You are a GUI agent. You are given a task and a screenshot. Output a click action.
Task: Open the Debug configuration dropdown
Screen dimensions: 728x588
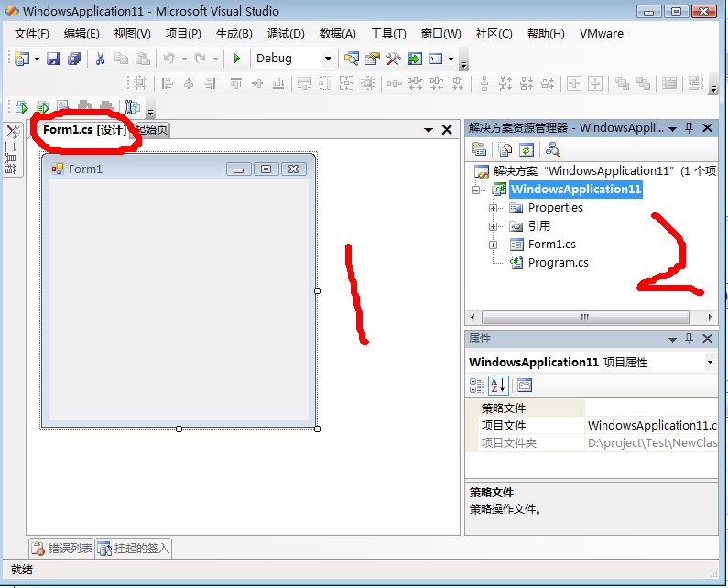click(x=328, y=59)
